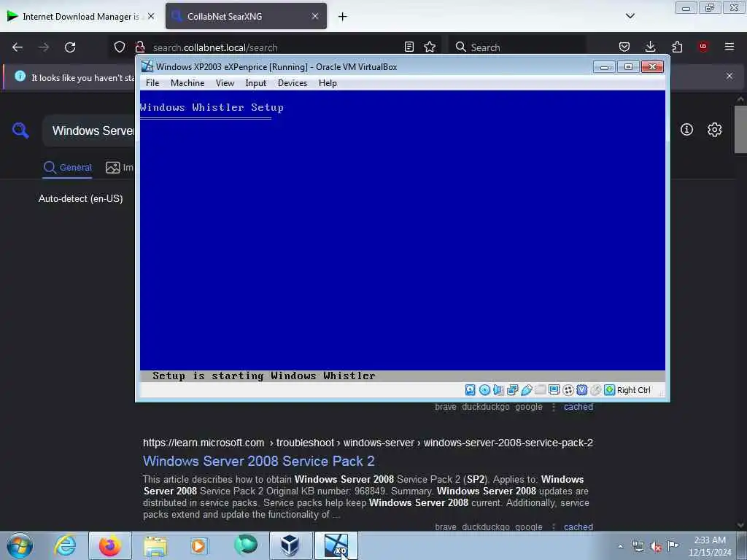
Task: Click the cached link just below VirtualBox window
Action: (578, 407)
